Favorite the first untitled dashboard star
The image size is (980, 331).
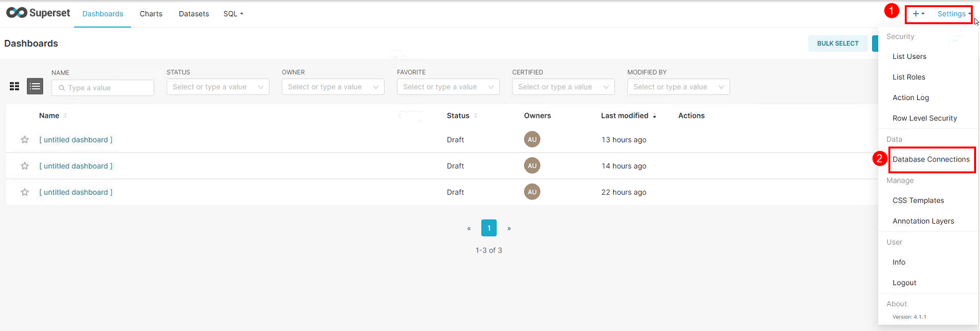tap(25, 140)
